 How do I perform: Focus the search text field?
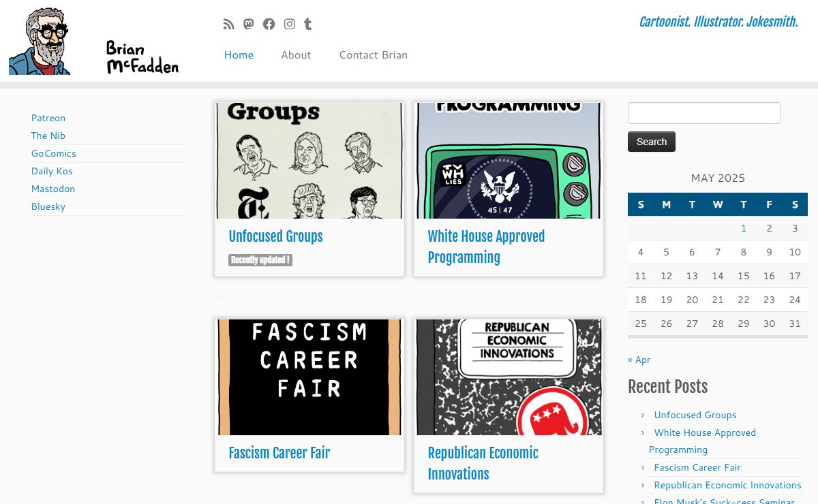pyautogui.click(x=703, y=113)
